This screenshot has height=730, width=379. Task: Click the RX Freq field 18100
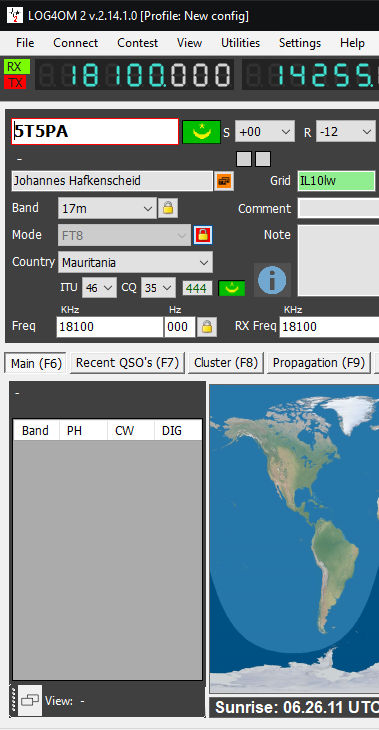tap(329, 327)
